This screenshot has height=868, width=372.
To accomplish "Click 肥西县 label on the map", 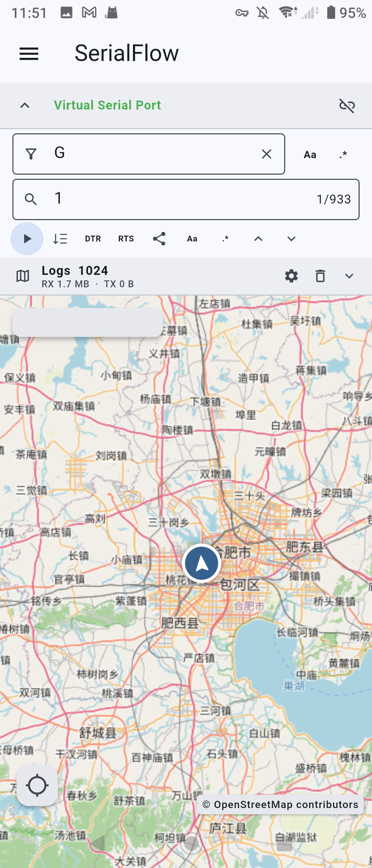I will pos(180,623).
